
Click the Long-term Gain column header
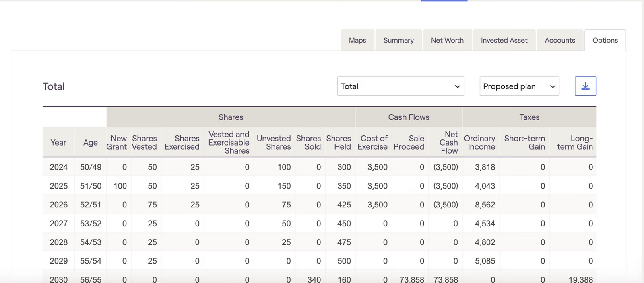point(575,143)
